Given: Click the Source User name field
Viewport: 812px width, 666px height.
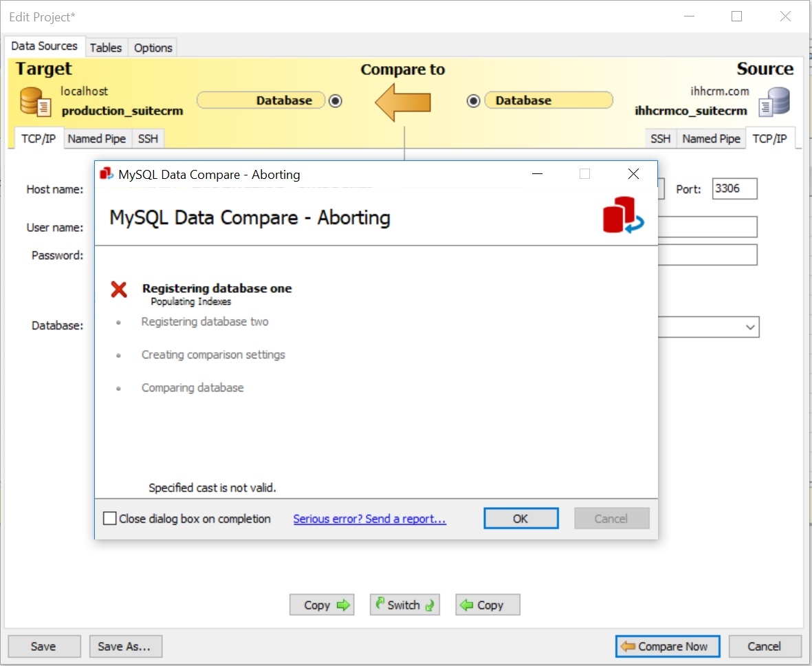Looking at the screenshot, I should pyautogui.click(x=707, y=227).
